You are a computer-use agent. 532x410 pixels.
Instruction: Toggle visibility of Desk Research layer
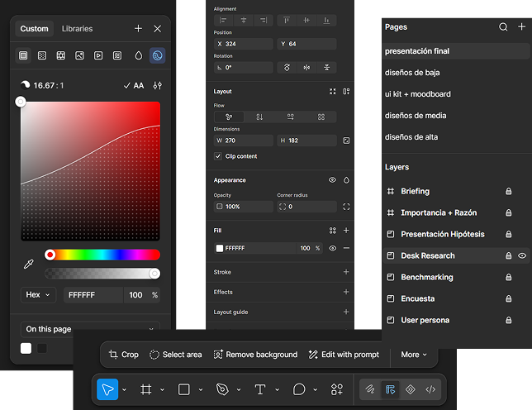[522, 255]
